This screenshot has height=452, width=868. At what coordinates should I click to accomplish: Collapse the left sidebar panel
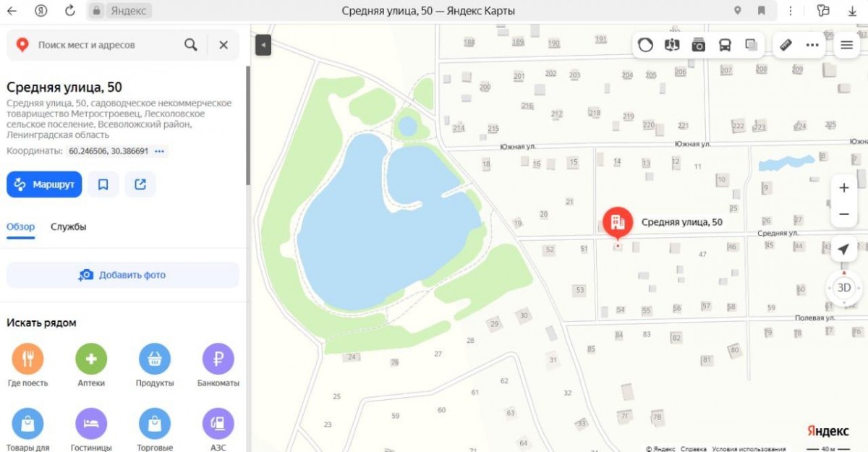263,45
